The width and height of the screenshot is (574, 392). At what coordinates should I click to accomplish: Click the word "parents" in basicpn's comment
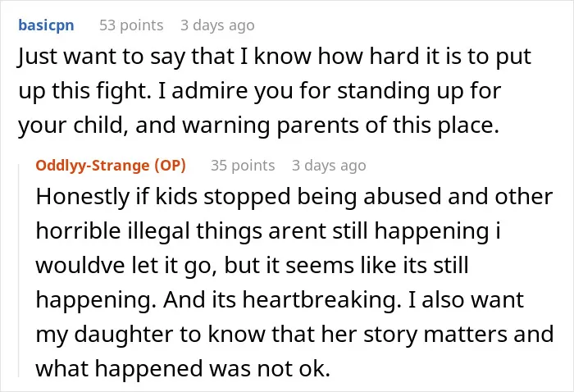(x=318, y=125)
